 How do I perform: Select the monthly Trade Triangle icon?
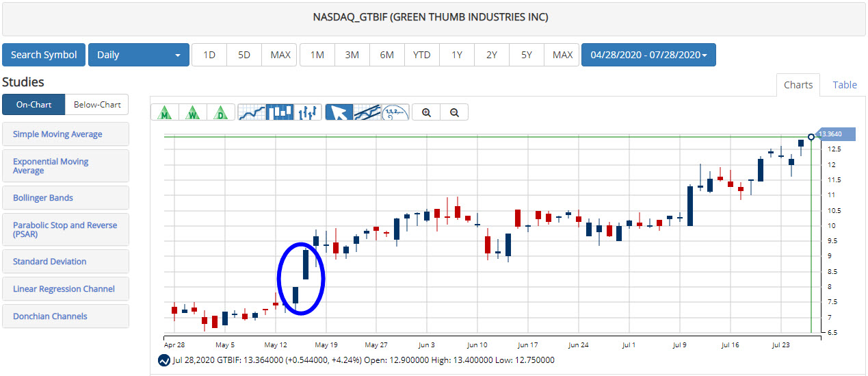click(x=165, y=112)
